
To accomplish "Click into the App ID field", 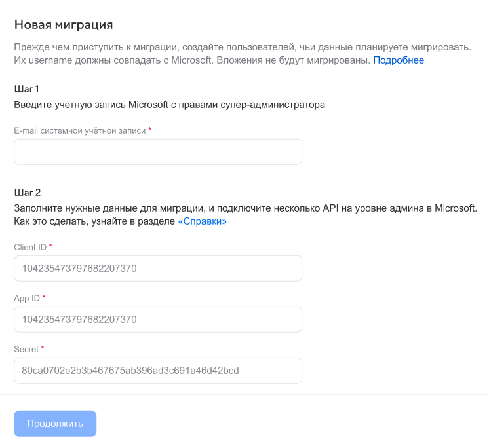I will click(x=157, y=320).
